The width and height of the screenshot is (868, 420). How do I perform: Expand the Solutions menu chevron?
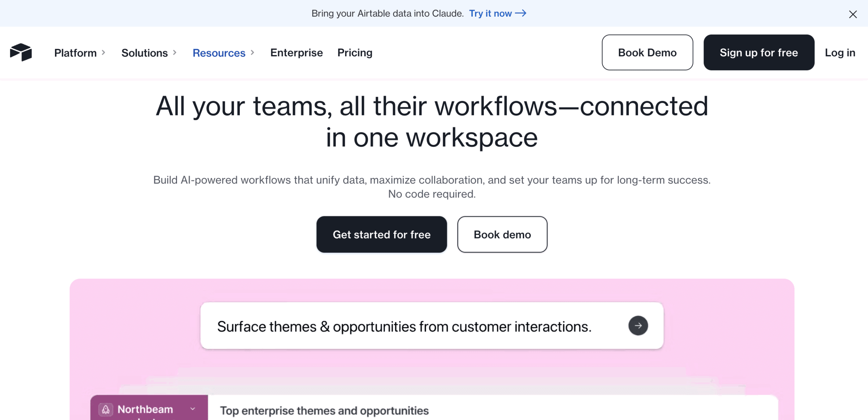pos(175,53)
